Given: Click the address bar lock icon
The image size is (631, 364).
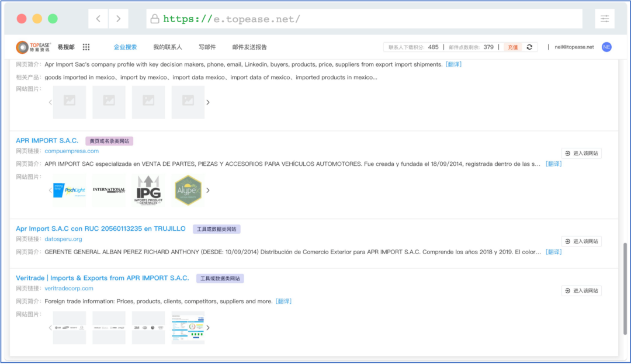Looking at the screenshot, I should pyautogui.click(x=154, y=19).
